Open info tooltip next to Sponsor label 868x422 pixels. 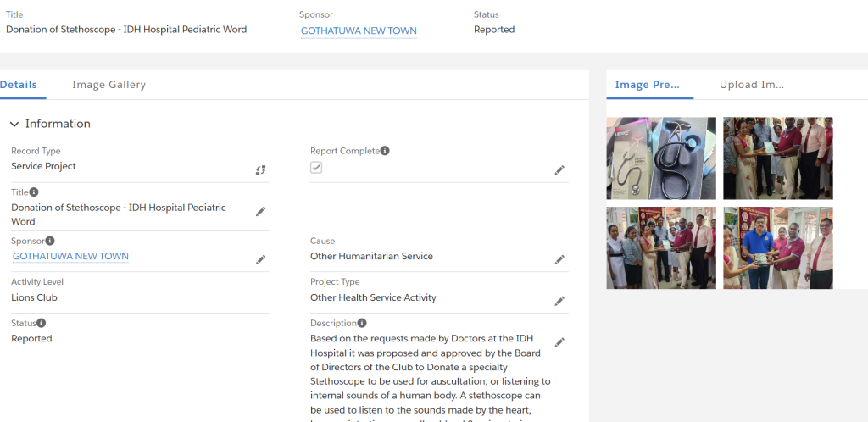pos(50,241)
